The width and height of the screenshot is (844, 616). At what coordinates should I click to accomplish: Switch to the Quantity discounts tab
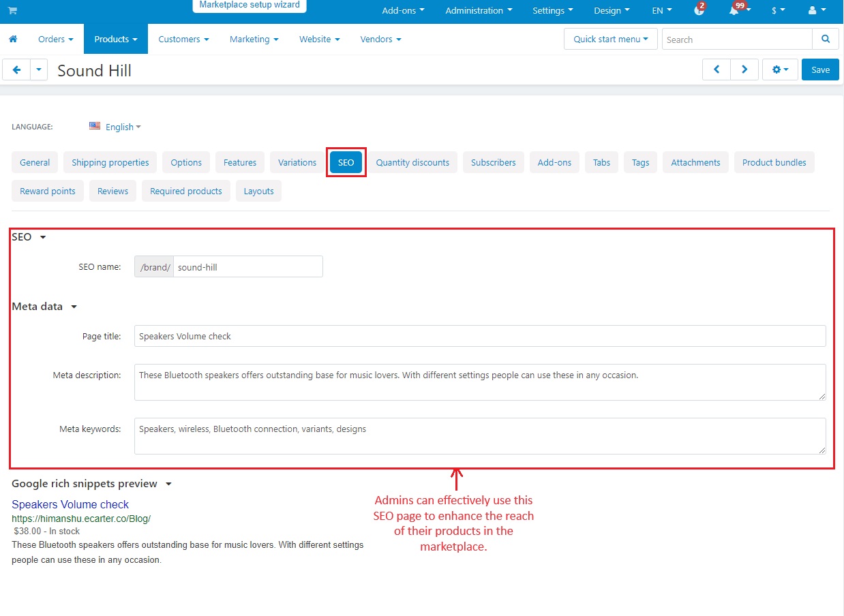tap(412, 162)
